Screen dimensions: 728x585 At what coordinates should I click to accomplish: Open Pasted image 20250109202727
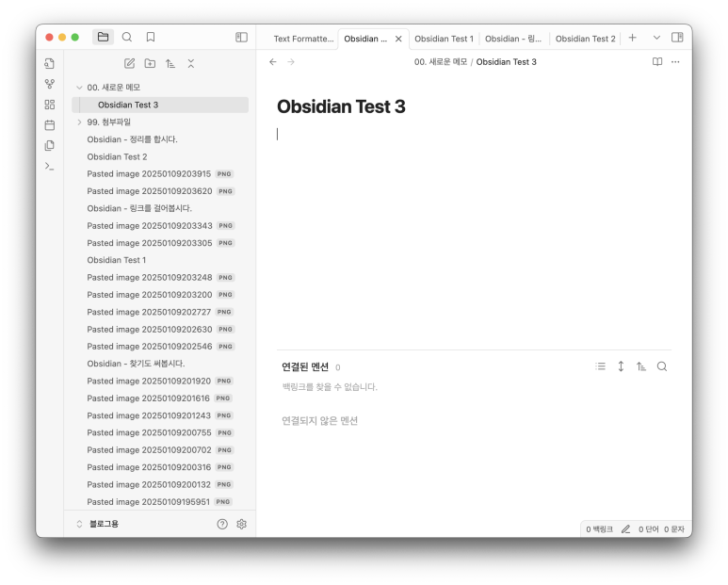click(160, 312)
